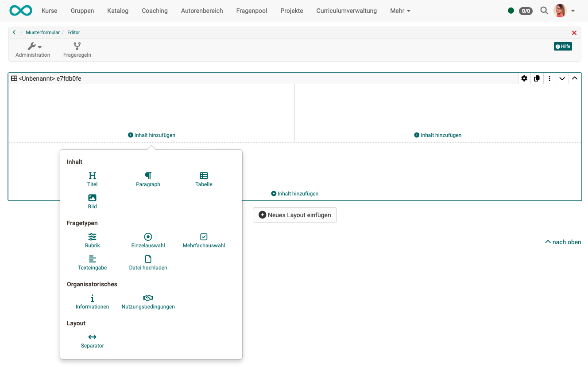Choose the Rubrik question type

pyautogui.click(x=92, y=240)
